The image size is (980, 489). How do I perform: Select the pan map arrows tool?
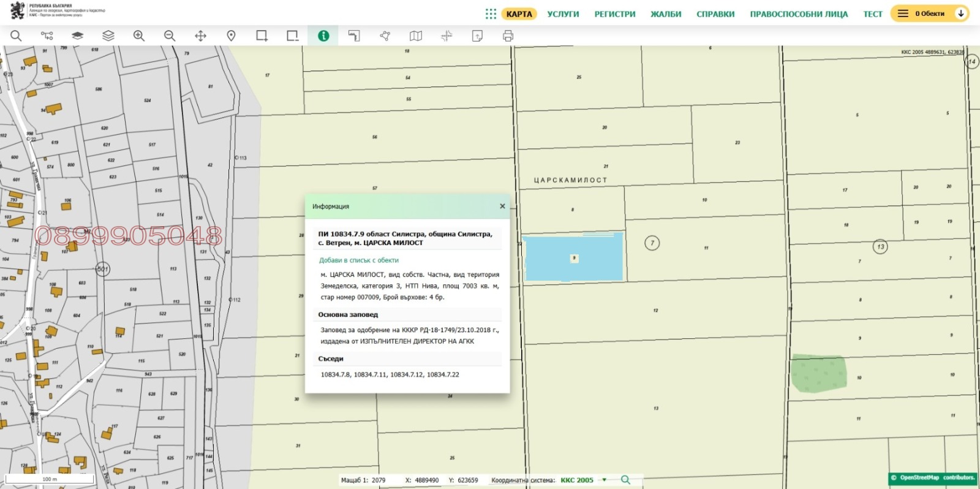point(200,36)
